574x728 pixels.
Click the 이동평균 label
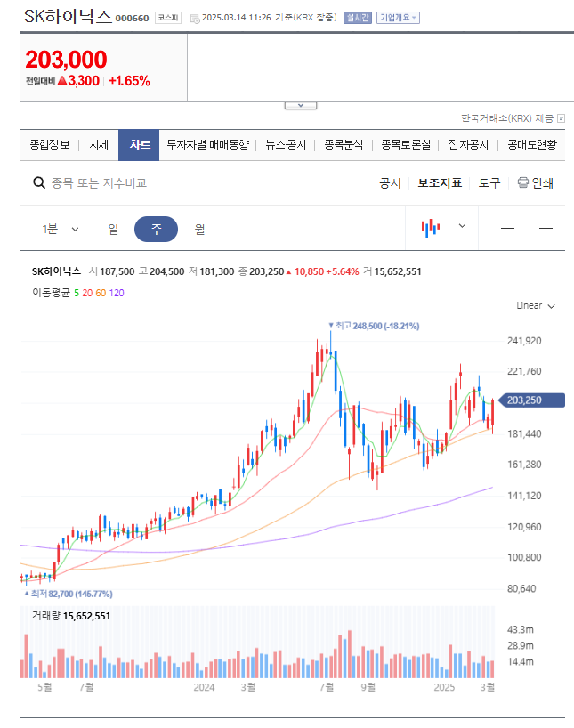pyautogui.click(x=51, y=293)
